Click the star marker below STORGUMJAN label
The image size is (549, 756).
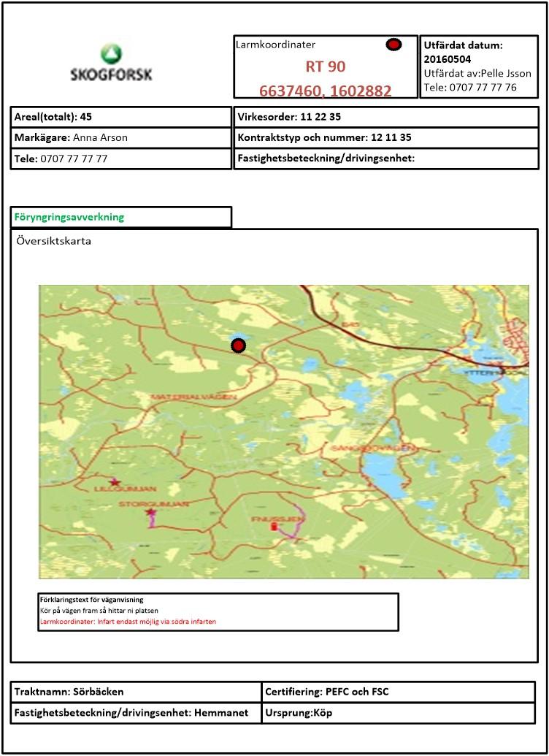click(x=151, y=511)
